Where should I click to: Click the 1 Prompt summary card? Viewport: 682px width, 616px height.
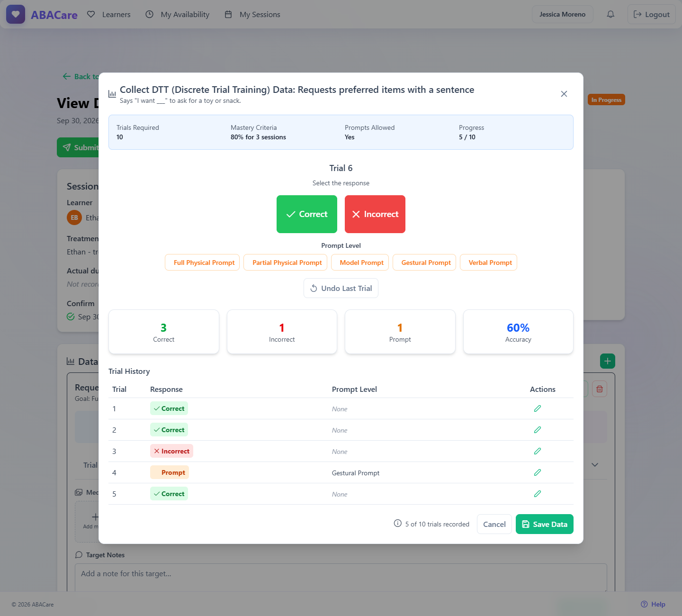tap(400, 332)
